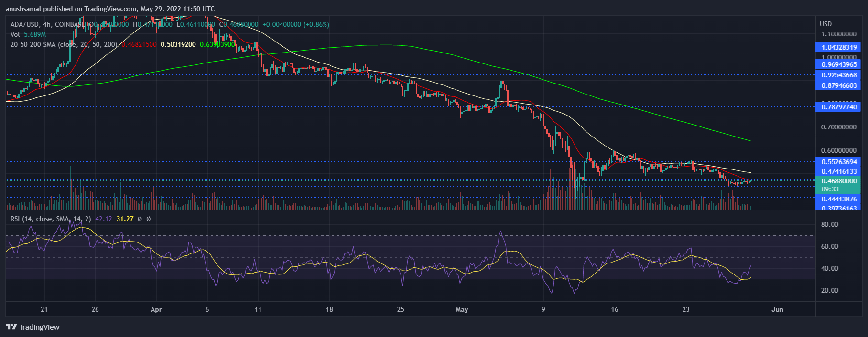
Task: Click the RSI average value 31.27
Action: click(x=125, y=219)
